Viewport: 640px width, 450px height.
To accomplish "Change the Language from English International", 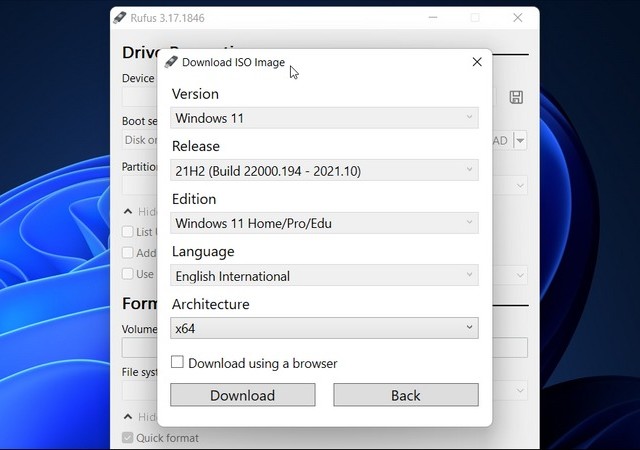I will point(324,276).
